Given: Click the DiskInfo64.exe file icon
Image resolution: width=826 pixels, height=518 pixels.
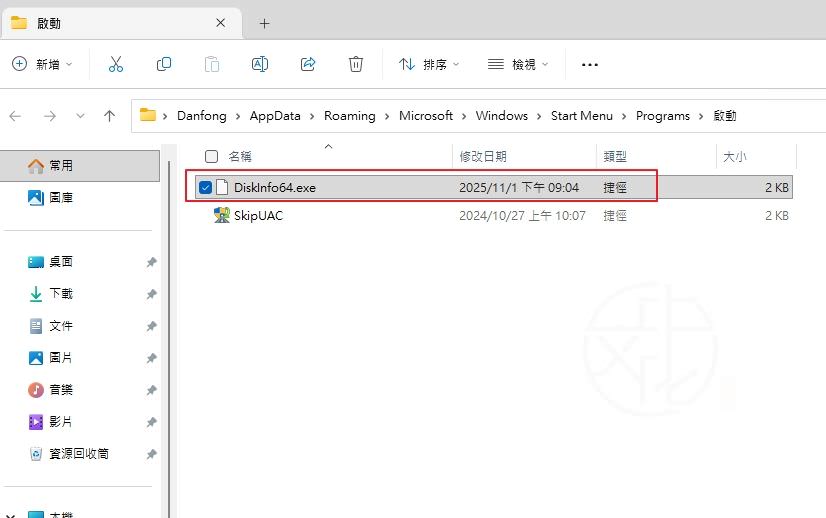Looking at the screenshot, I should coord(222,187).
